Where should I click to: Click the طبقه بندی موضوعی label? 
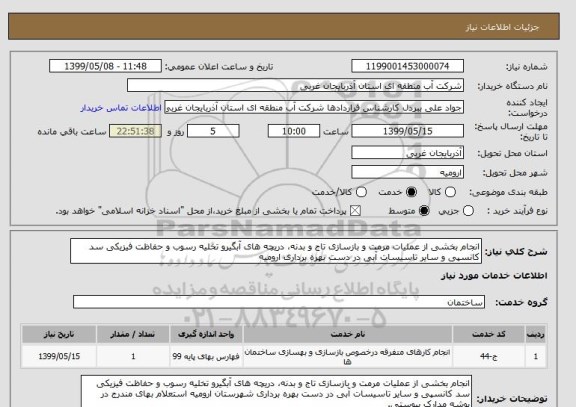click(508, 192)
